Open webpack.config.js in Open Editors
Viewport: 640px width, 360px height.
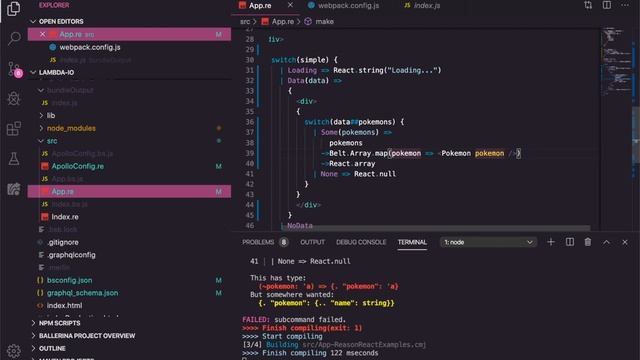(x=129, y=47)
